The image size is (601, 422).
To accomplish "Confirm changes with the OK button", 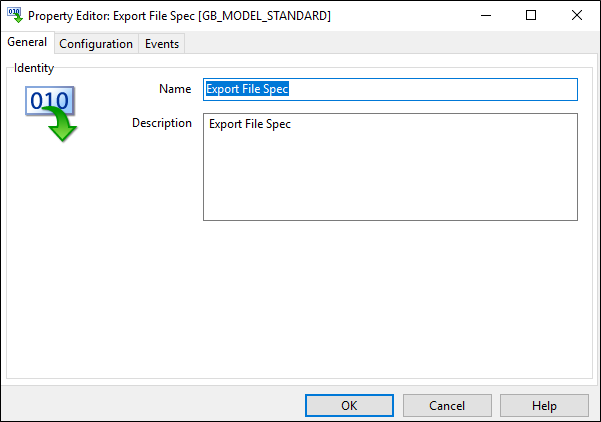I will pyautogui.click(x=349, y=406).
